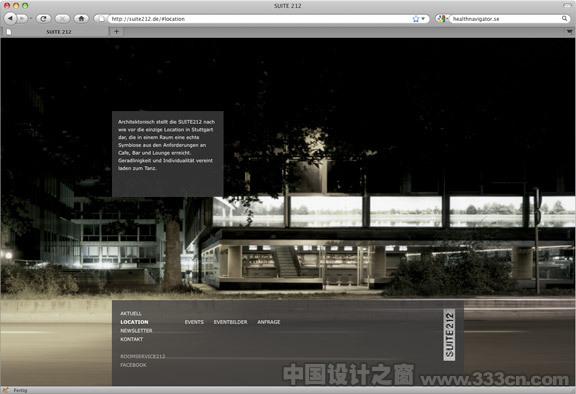Viewport: 576px width, 394px height.
Task: Open the search engine selector dropdown
Action: [x=442, y=18]
